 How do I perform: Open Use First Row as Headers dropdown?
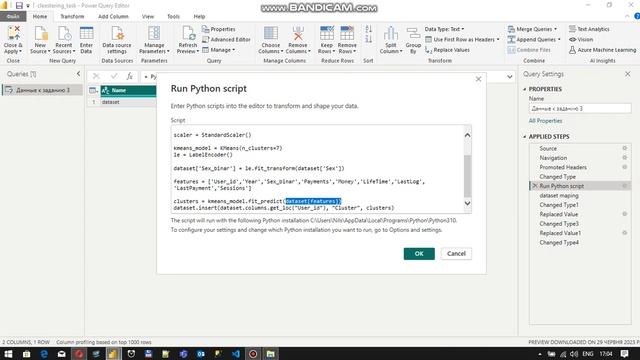[462, 40]
